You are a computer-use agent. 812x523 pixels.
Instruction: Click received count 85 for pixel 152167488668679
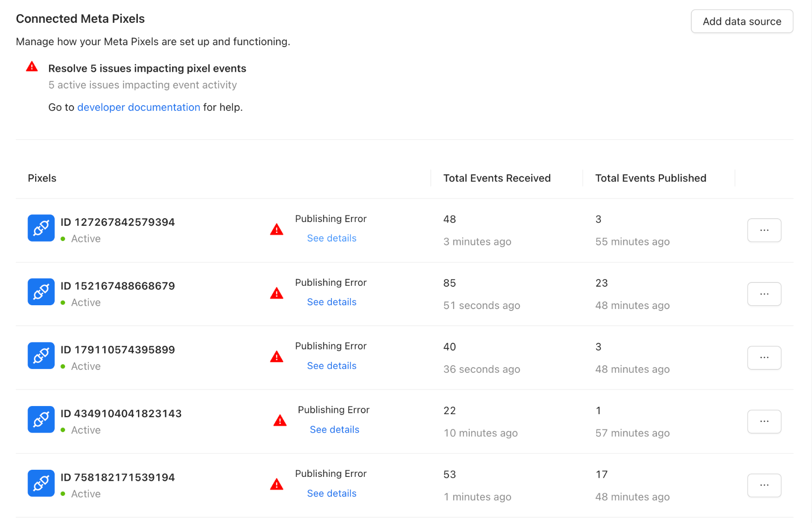449,283
